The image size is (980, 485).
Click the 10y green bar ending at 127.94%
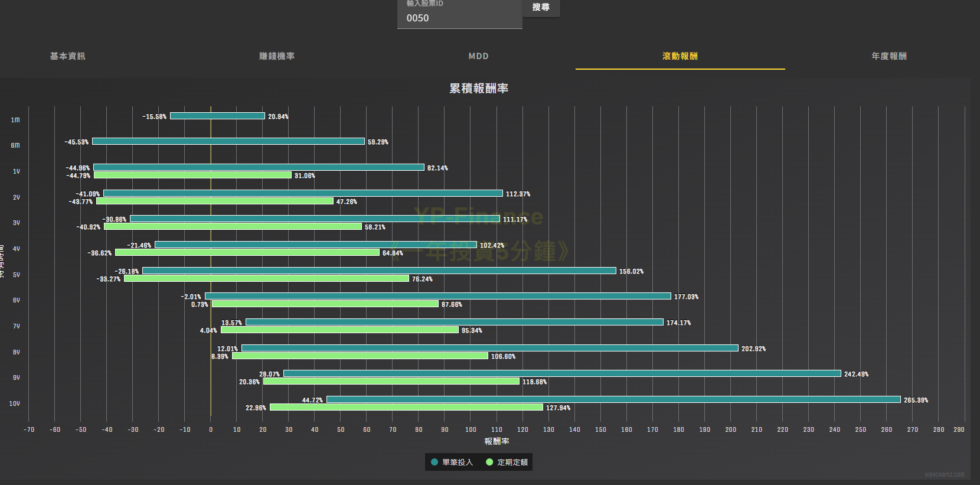click(406, 408)
